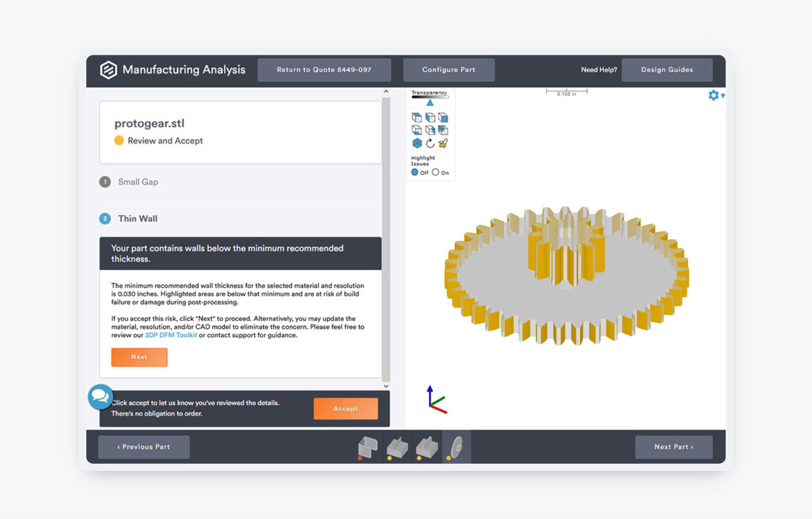Select the Highlight Issues Off option

point(415,172)
